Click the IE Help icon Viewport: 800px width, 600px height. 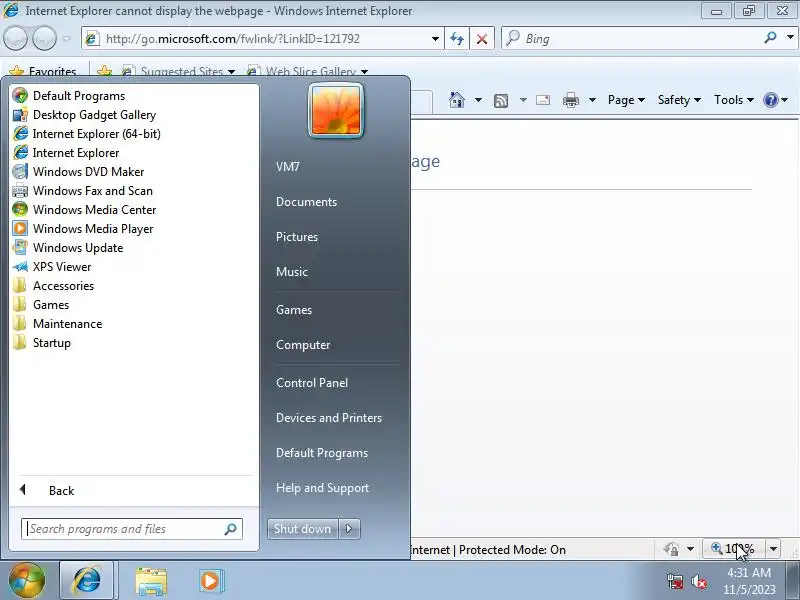click(x=770, y=100)
